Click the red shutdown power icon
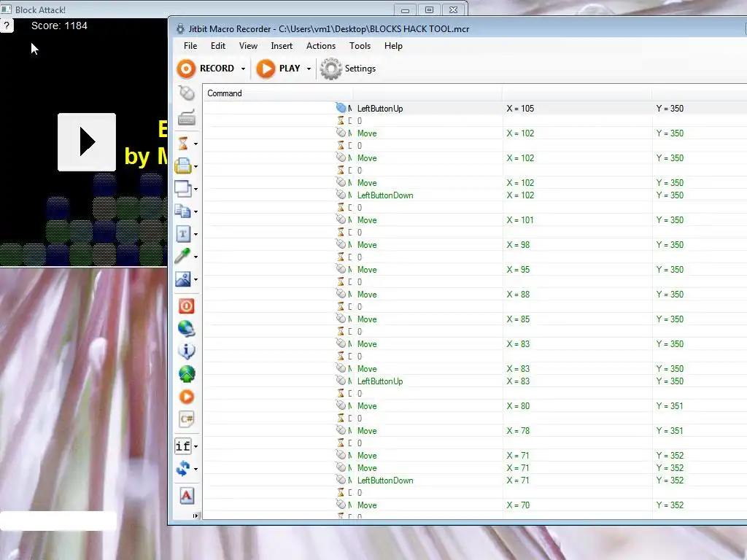 tap(186, 306)
